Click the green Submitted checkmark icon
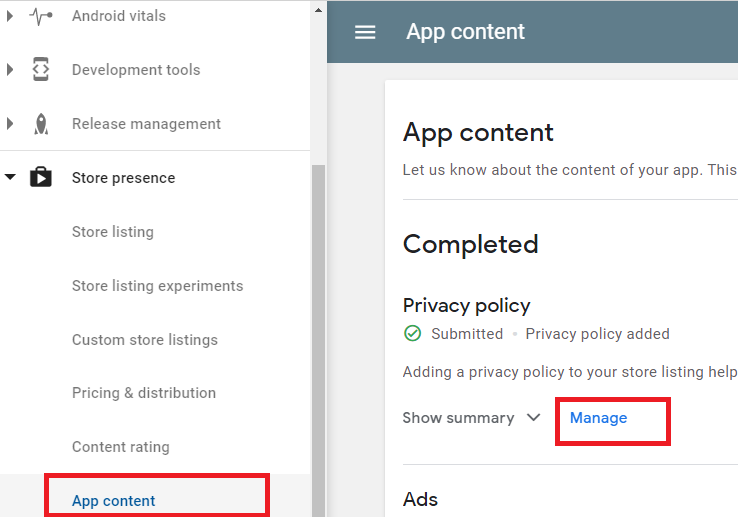 click(412, 334)
